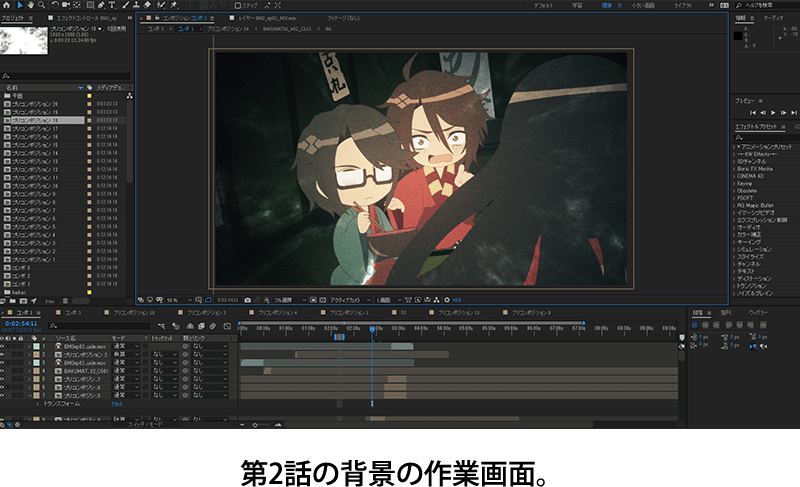The width and height of the screenshot is (800, 487).
Task: Select the Zoom magnifier tool
Action: click(x=41, y=5)
